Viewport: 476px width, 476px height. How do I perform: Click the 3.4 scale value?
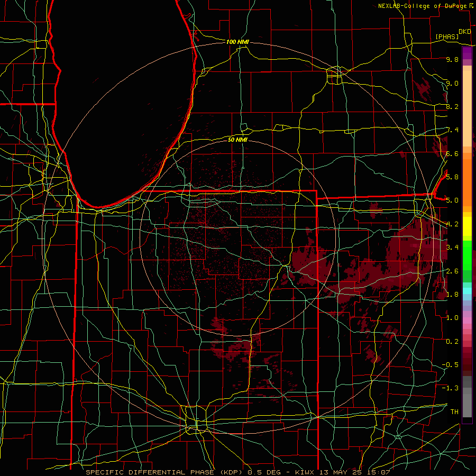point(452,247)
